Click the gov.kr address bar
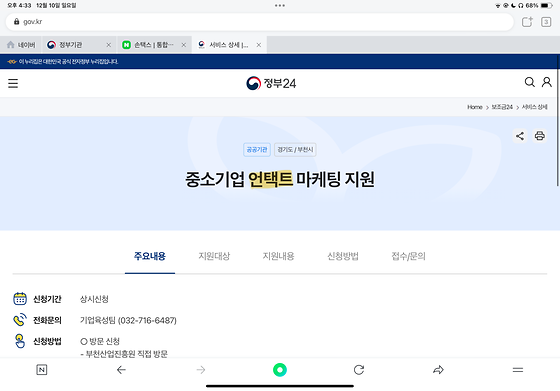Viewport: 560px width, 391px height. [x=260, y=22]
